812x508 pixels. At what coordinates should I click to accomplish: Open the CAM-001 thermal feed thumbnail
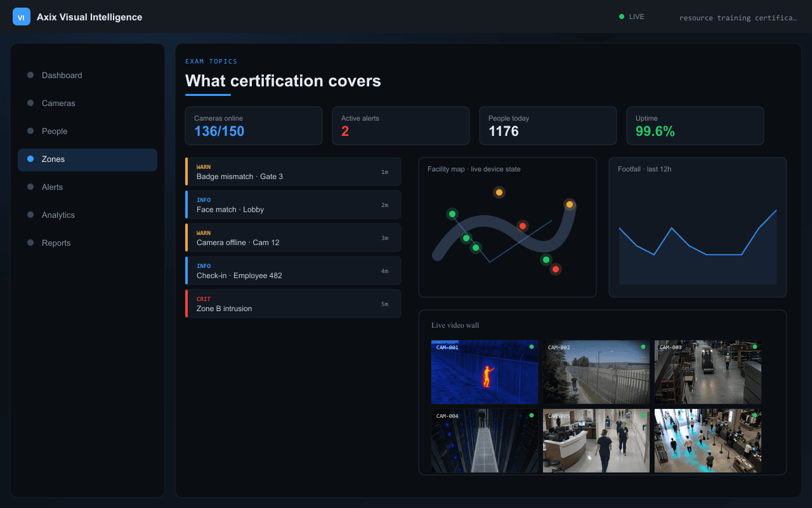tap(485, 372)
